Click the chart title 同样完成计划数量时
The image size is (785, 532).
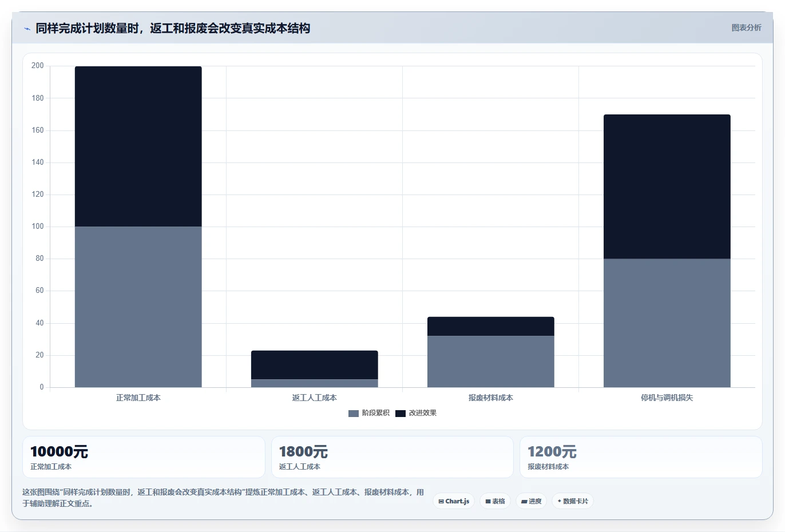173,28
